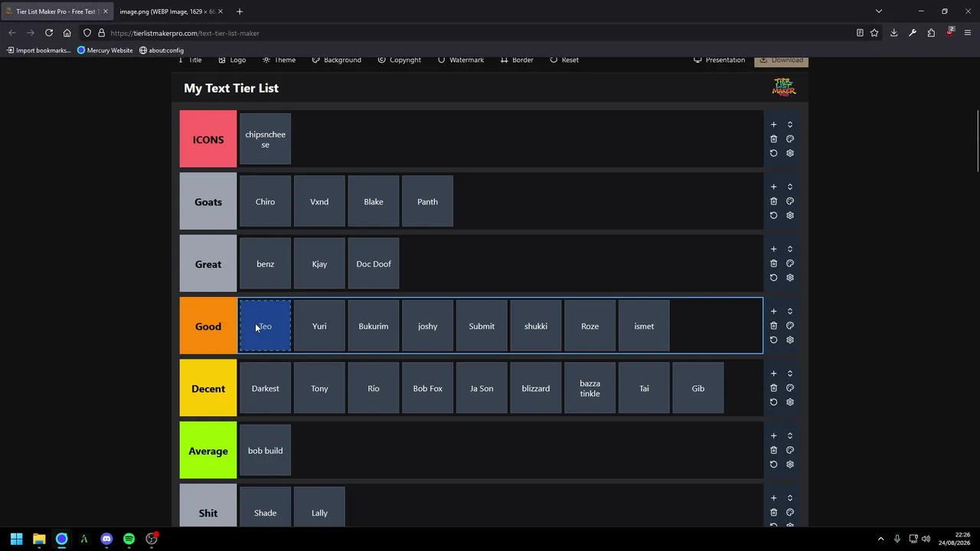Select the red ICONS tier label
The width and height of the screenshot is (980, 551).
208,139
